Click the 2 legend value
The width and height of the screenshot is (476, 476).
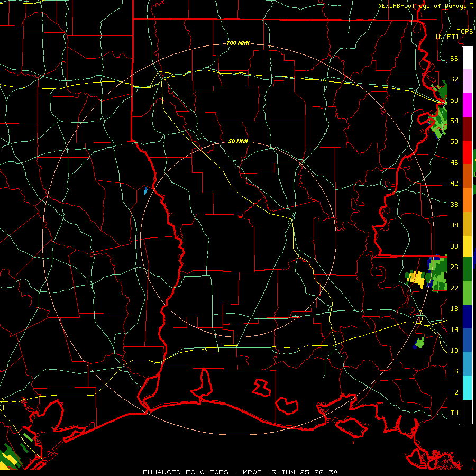[456, 392]
